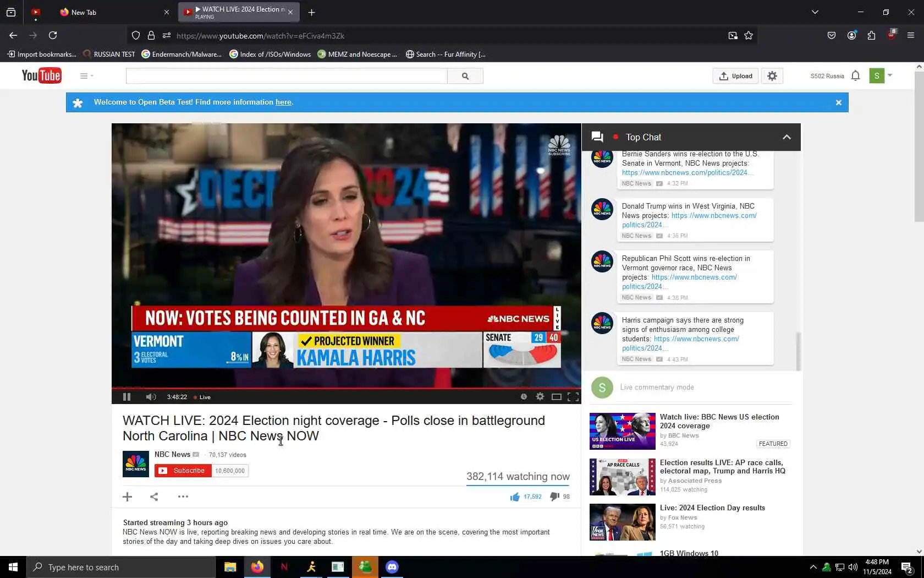Switch player to theater mode
The height and width of the screenshot is (578, 924).
point(557,397)
